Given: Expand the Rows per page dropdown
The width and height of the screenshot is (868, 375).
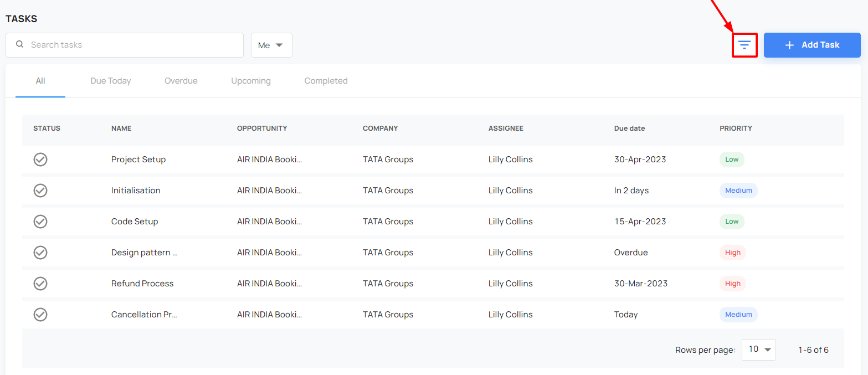Looking at the screenshot, I should point(759,350).
